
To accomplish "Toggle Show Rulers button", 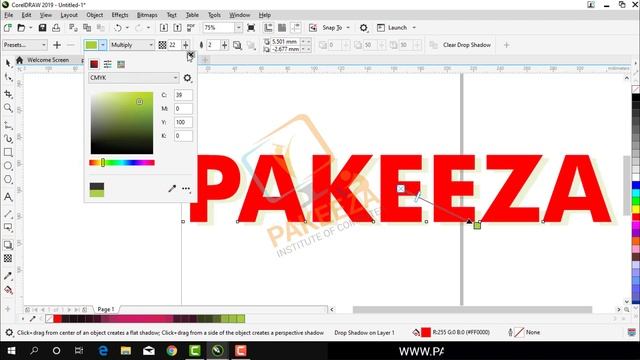I will tap(268, 28).
